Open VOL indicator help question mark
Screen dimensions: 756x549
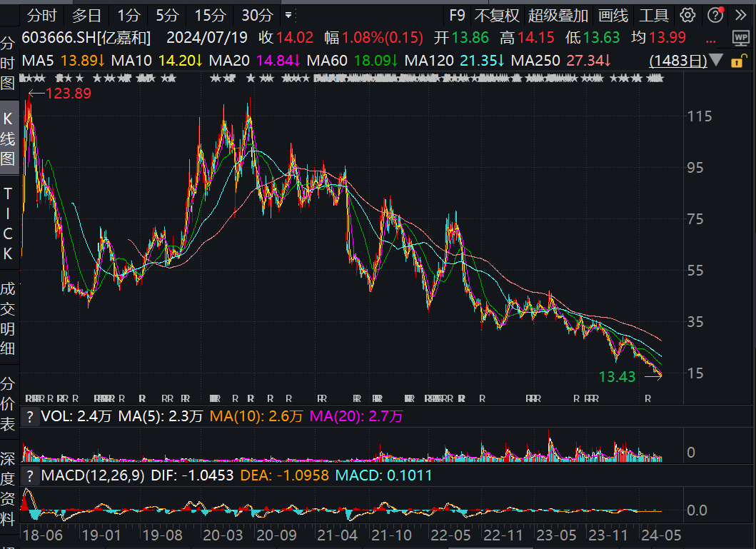30,416
